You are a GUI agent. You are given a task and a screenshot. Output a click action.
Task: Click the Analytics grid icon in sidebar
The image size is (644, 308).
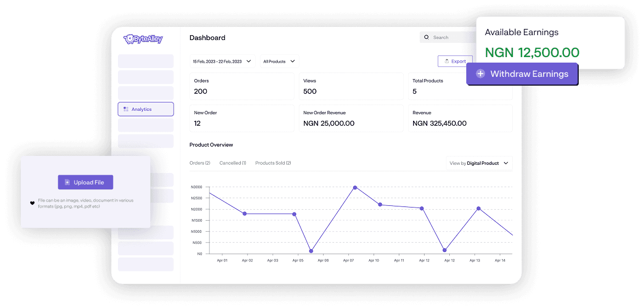click(x=126, y=109)
